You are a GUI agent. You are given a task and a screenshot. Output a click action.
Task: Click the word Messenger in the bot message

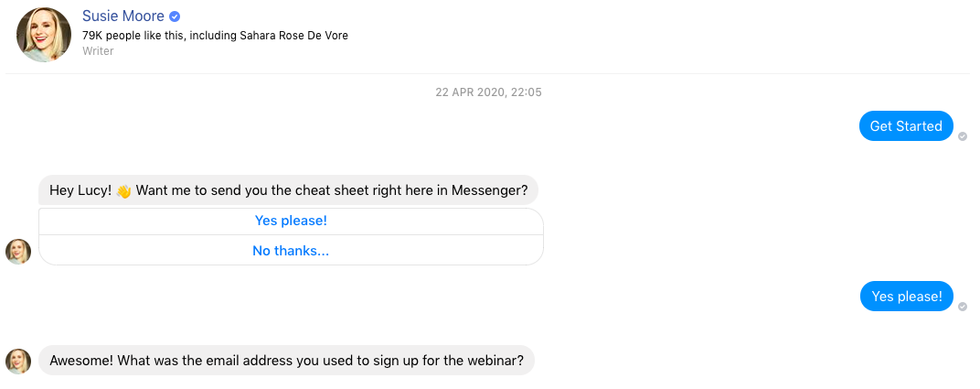click(489, 190)
